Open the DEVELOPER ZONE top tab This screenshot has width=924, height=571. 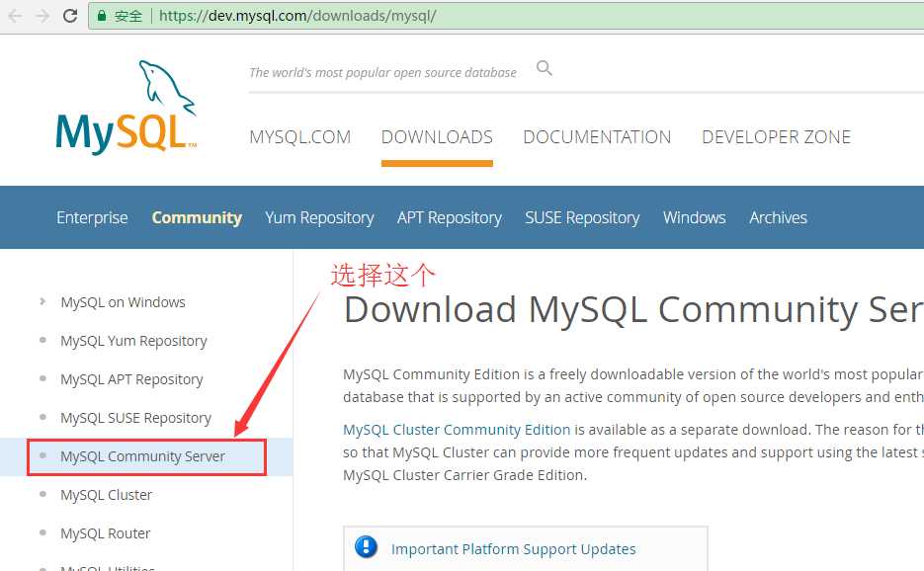(776, 136)
